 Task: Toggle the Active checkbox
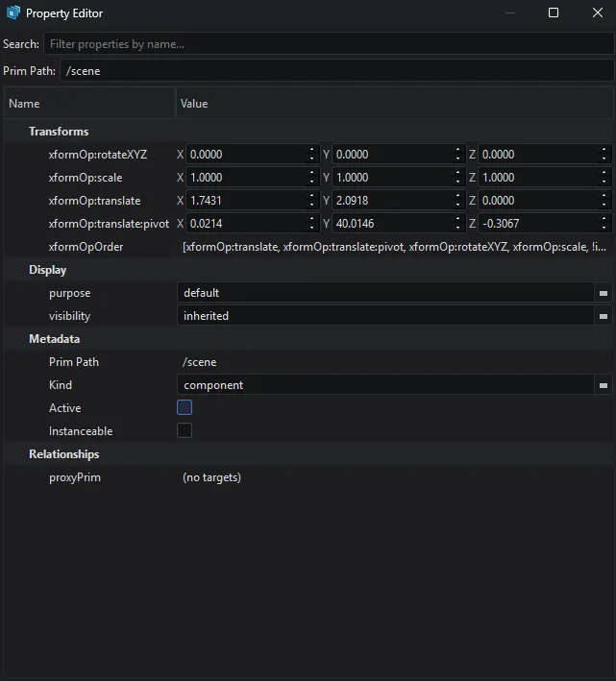[x=185, y=407]
